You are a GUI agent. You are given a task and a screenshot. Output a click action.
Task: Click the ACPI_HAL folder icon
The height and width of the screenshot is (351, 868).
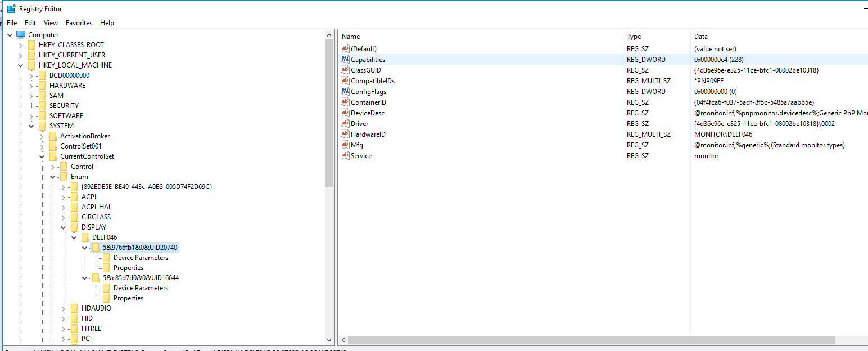pyautogui.click(x=74, y=207)
